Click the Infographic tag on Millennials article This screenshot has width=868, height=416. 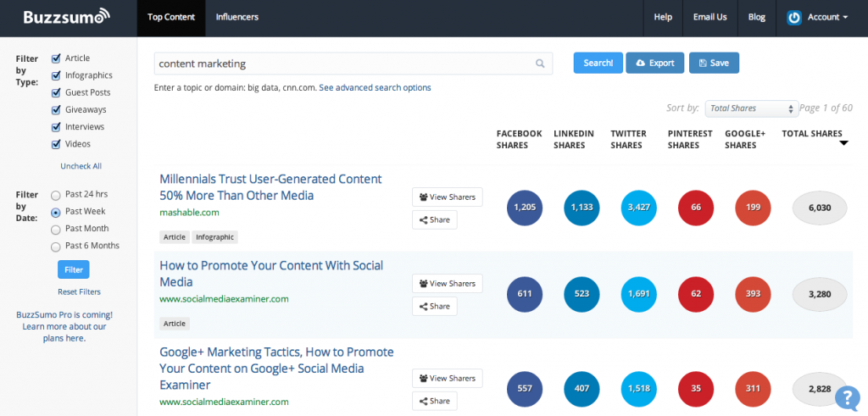point(214,237)
